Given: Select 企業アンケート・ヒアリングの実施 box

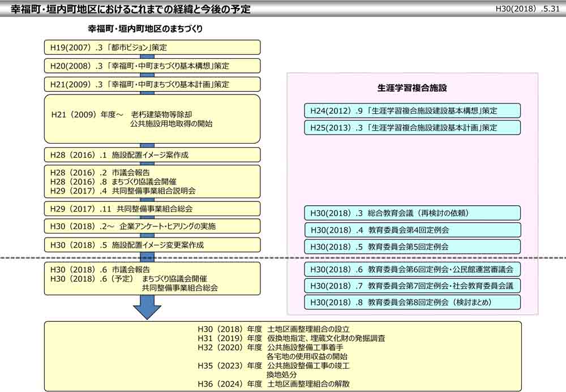Looking at the screenshot, I should coord(152,227).
